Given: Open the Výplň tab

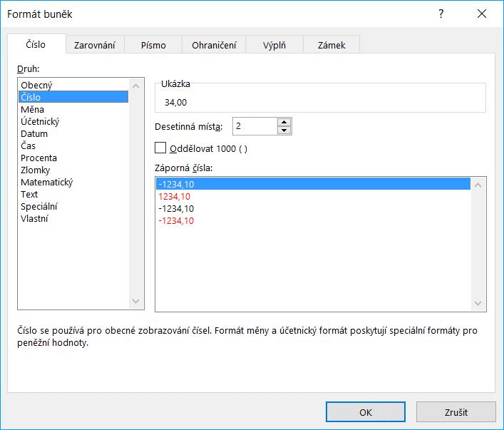Looking at the screenshot, I should [x=274, y=45].
